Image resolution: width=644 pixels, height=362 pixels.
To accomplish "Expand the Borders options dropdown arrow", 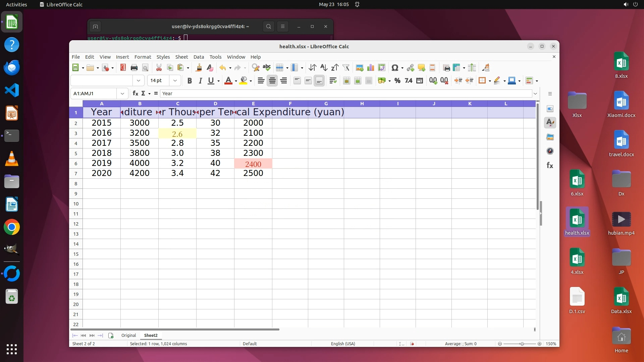I will [x=490, y=81].
